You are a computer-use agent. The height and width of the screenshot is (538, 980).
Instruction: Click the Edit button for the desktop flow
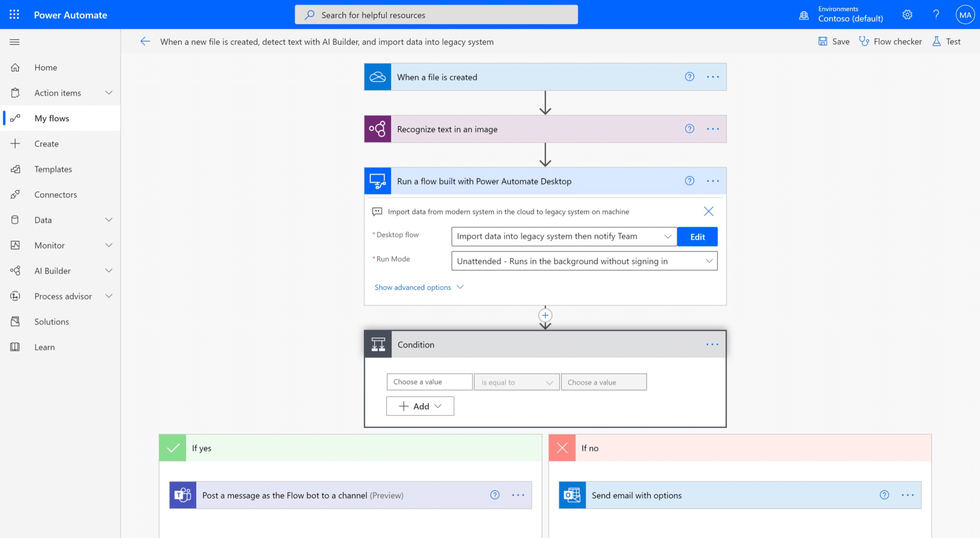click(x=697, y=236)
